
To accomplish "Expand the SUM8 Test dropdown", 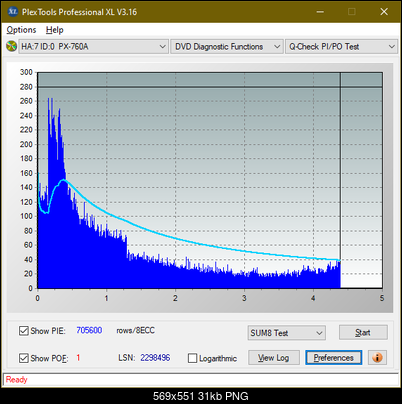I will pos(287,333).
